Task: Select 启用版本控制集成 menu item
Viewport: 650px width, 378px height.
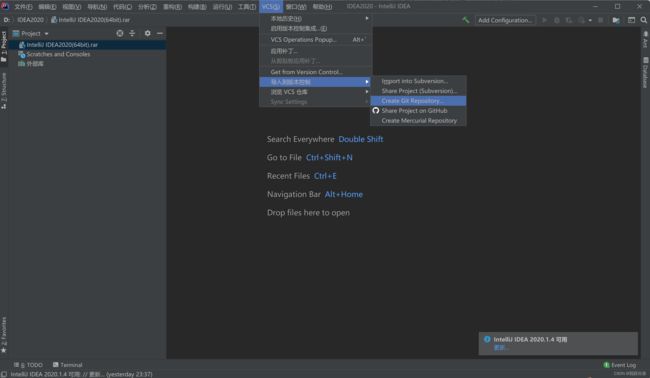Action: (315, 29)
